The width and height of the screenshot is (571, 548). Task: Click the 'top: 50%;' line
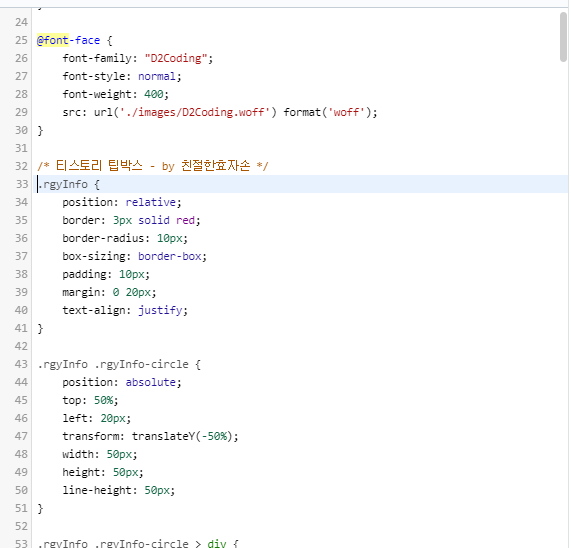coord(90,400)
